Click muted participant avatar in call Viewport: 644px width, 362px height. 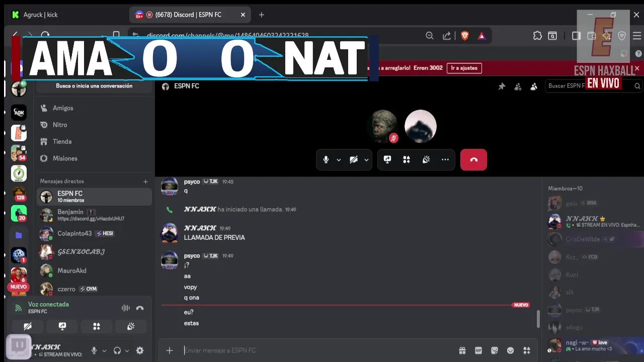click(x=382, y=126)
